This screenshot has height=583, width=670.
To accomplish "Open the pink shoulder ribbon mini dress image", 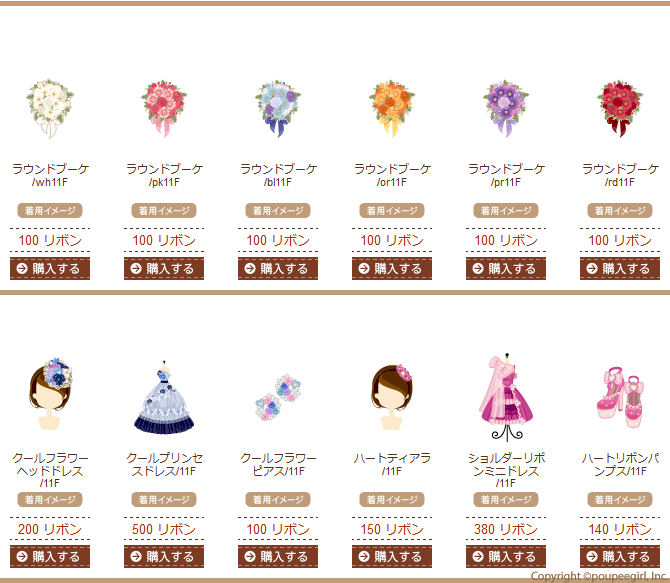I will click(x=506, y=398).
